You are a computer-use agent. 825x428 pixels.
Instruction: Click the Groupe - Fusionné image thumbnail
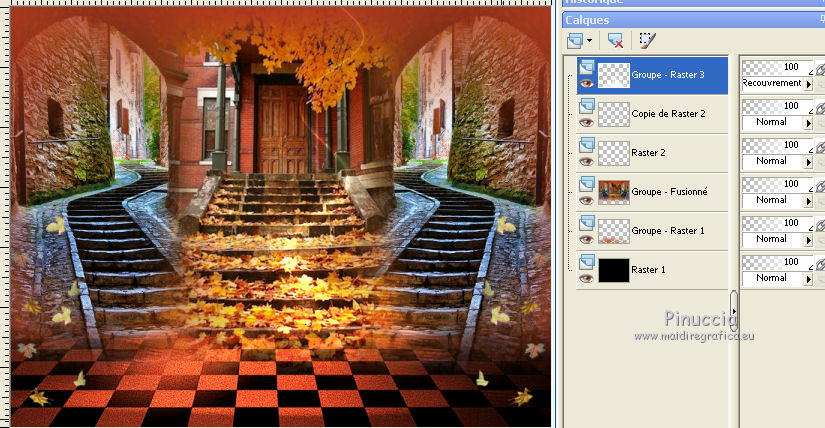click(613, 192)
